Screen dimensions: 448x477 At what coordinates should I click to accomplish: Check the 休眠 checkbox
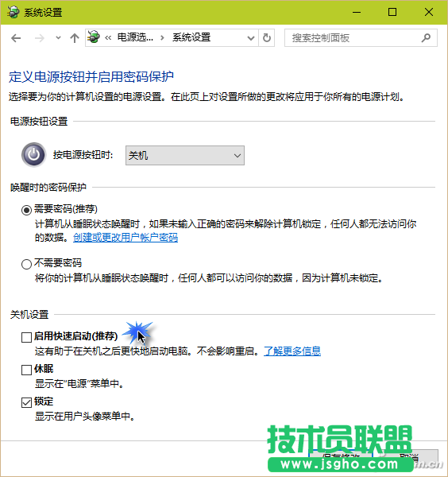(26, 370)
